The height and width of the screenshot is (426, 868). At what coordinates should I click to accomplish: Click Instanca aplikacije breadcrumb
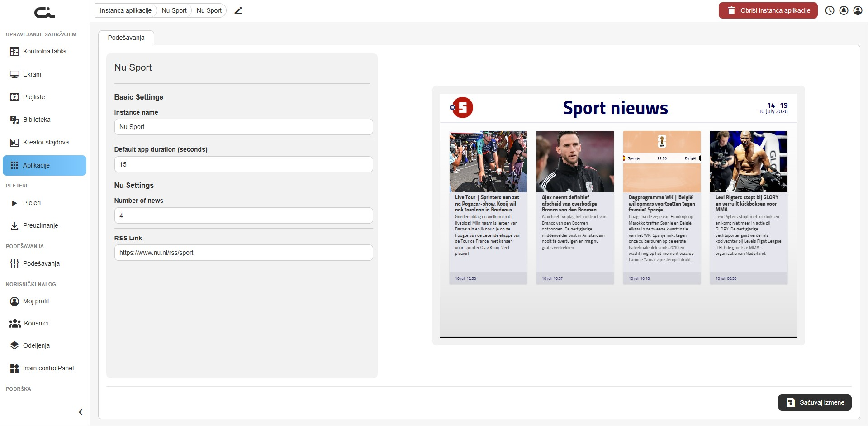pyautogui.click(x=126, y=10)
